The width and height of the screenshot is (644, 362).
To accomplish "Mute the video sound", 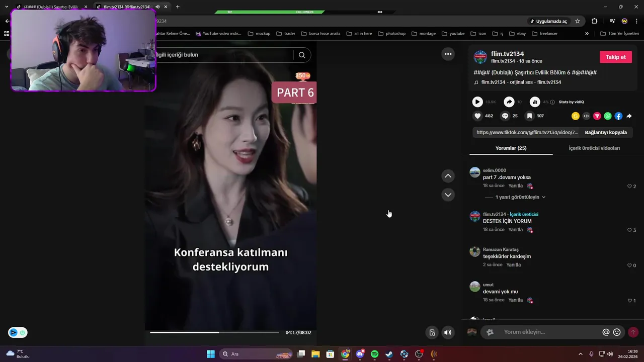I will (x=448, y=332).
